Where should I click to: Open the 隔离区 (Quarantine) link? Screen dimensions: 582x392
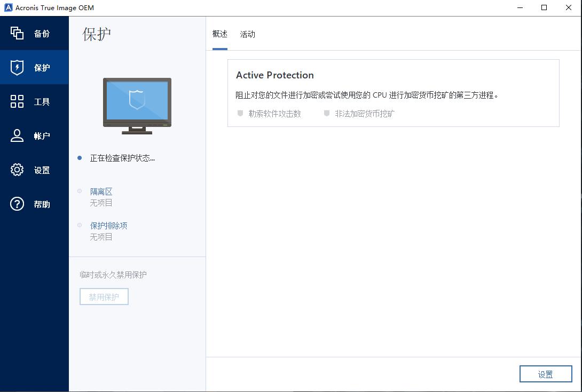tap(101, 191)
